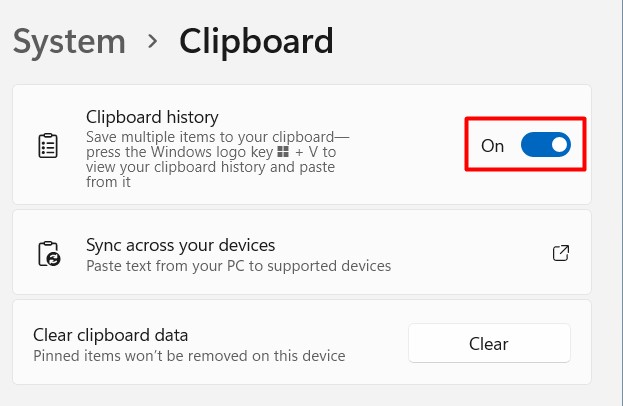Click the Windows logo icon in the description
Viewport: 623px width, 406px height.
(283, 152)
